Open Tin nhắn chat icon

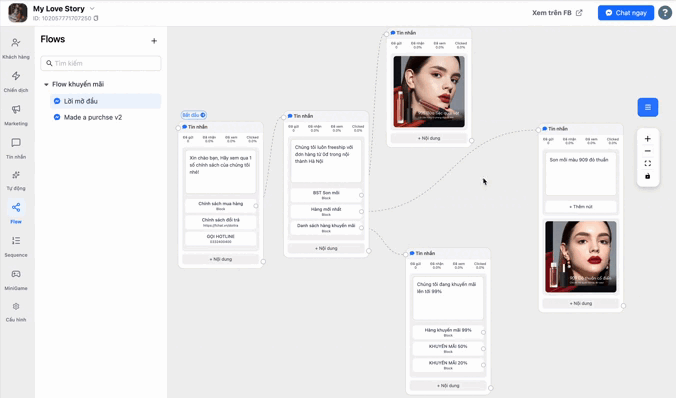16,143
